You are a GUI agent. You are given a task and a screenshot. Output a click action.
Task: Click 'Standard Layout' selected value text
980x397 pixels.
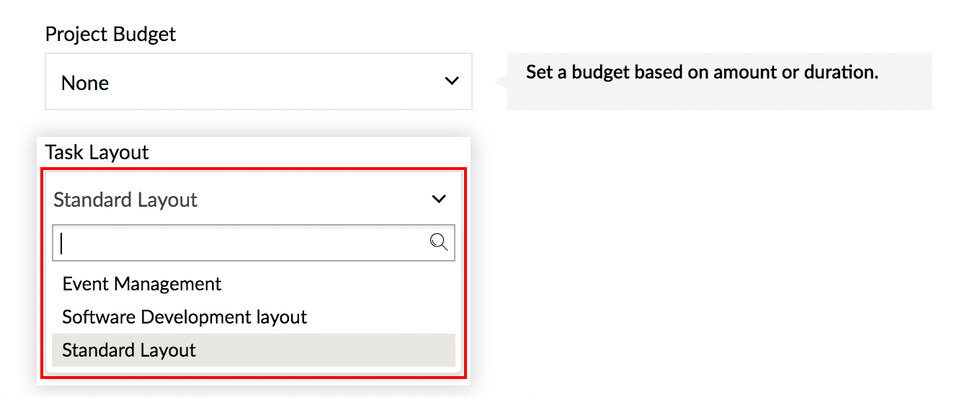point(125,200)
